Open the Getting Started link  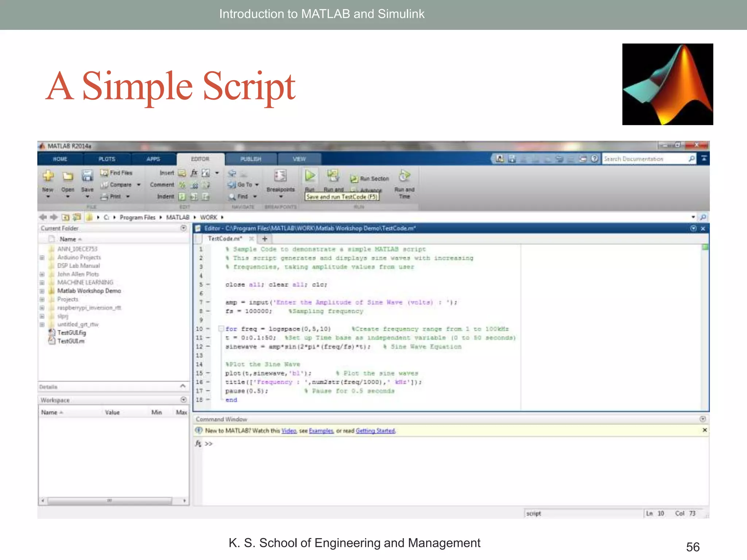[x=375, y=431]
